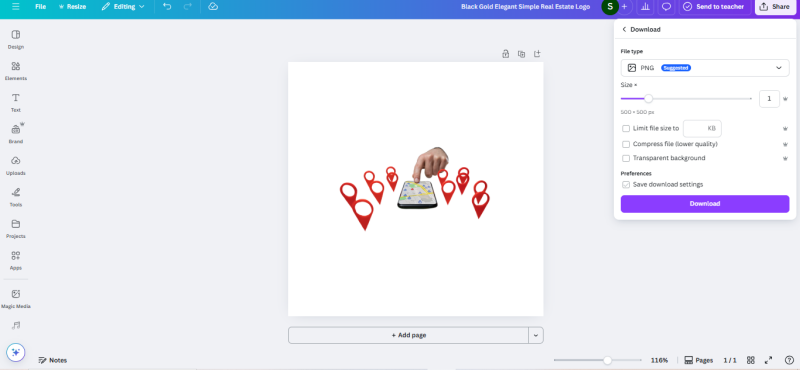Click the size multiplier input field
This screenshot has height=370, width=800.
pos(769,99)
